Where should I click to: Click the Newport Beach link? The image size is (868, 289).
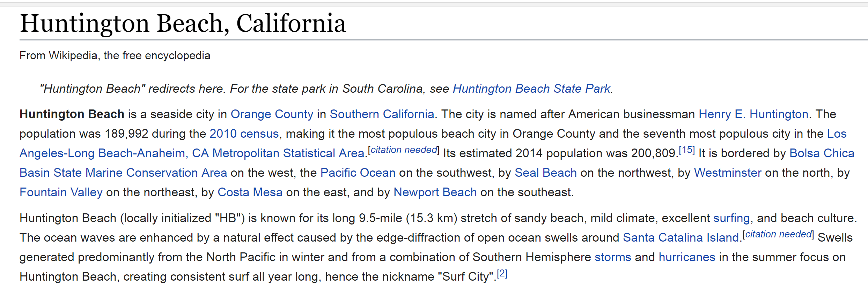[435, 192]
